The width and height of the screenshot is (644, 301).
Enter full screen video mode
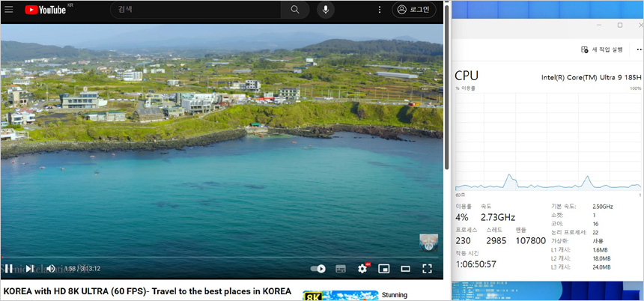[428, 268]
